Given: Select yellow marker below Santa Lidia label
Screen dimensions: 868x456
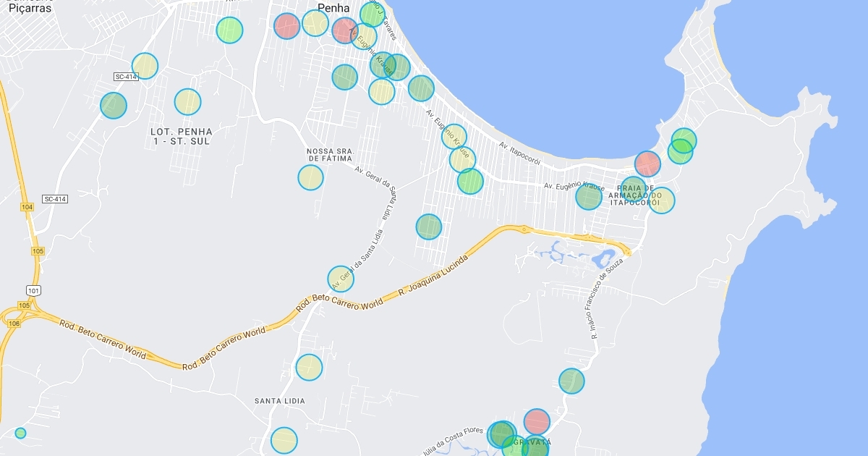Looking at the screenshot, I should [284, 440].
